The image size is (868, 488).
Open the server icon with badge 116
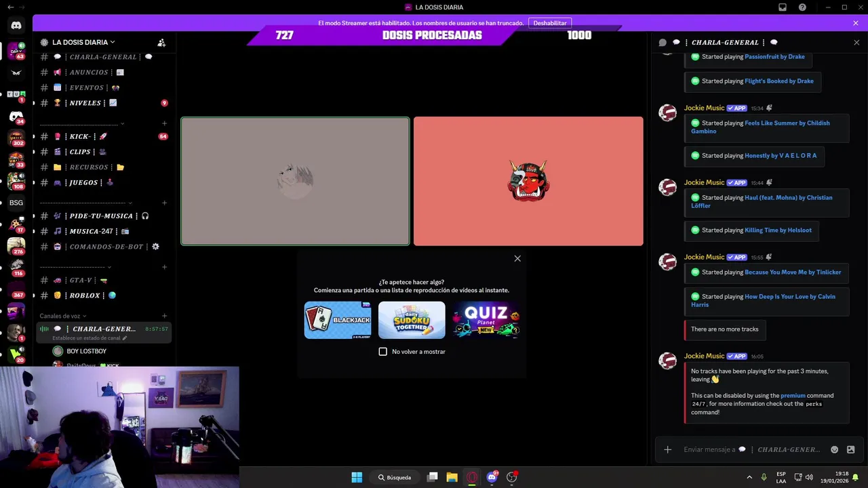point(16,267)
